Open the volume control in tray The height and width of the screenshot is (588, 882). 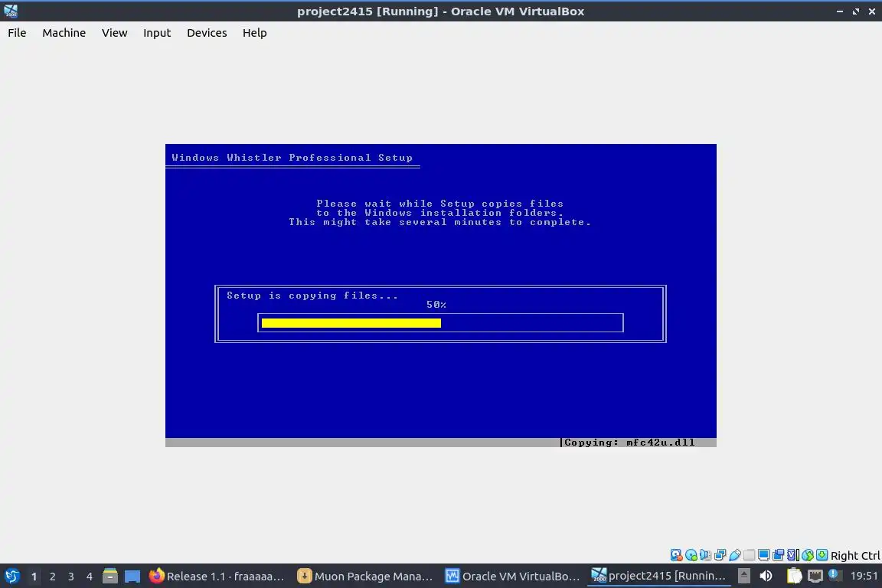766,576
